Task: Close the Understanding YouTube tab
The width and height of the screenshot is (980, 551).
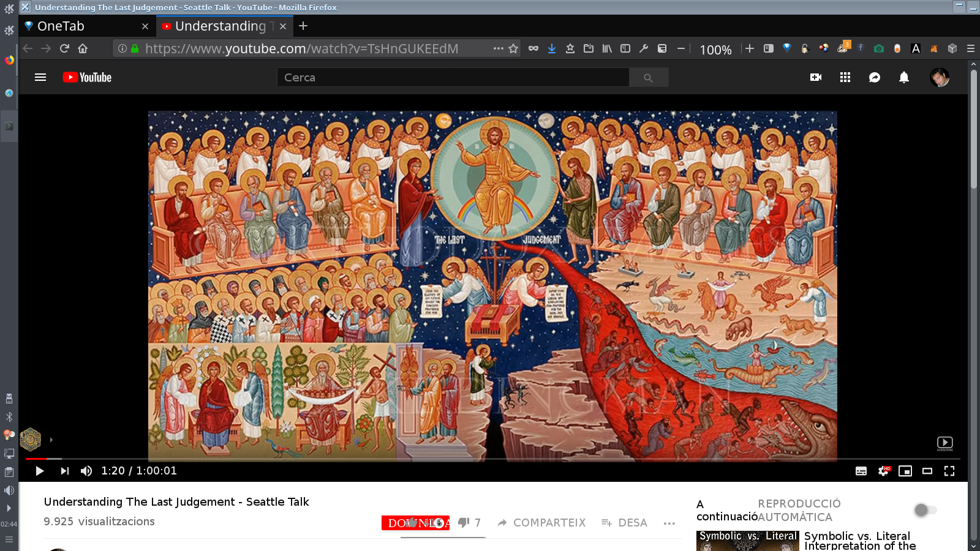Action: pyautogui.click(x=283, y=26)
